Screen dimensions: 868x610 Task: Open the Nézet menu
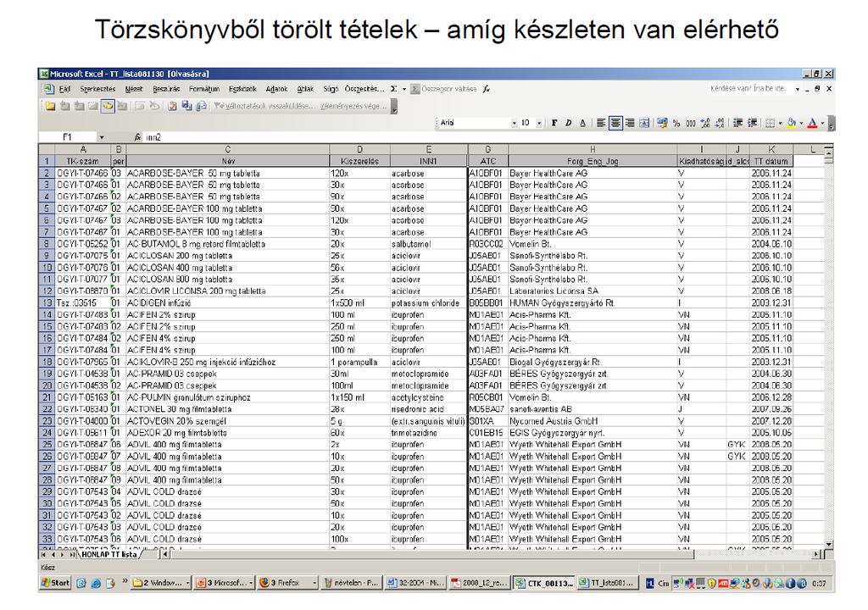pos(133,89)
